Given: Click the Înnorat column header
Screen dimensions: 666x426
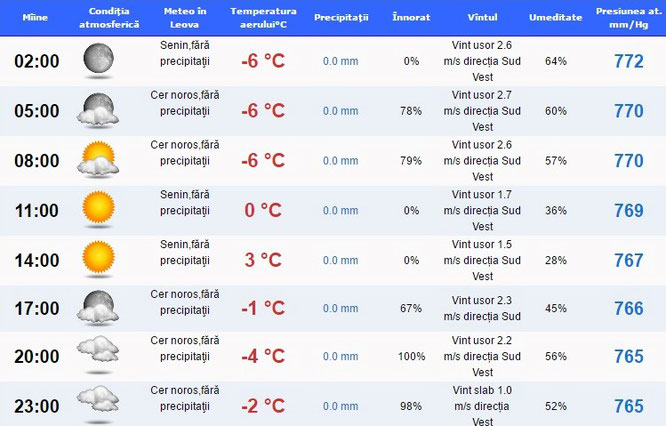Looking at the screenshot, I should (411, 17).
